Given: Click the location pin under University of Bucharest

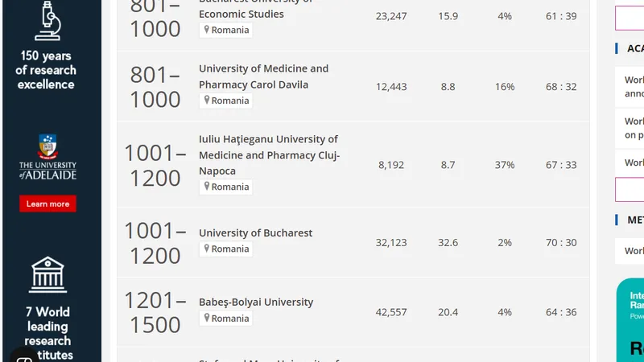Looking at the screenshot, I should click(x=207, y=249).
